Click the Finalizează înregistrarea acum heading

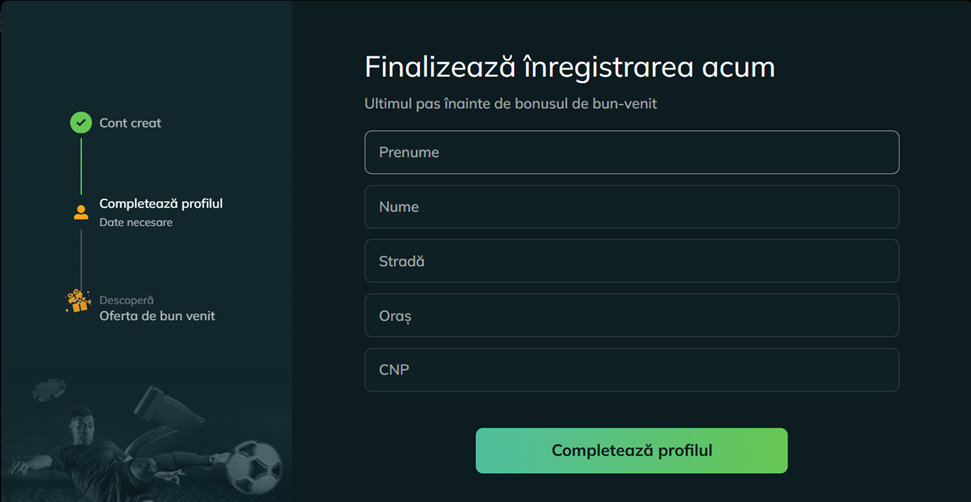pos(570,67)
